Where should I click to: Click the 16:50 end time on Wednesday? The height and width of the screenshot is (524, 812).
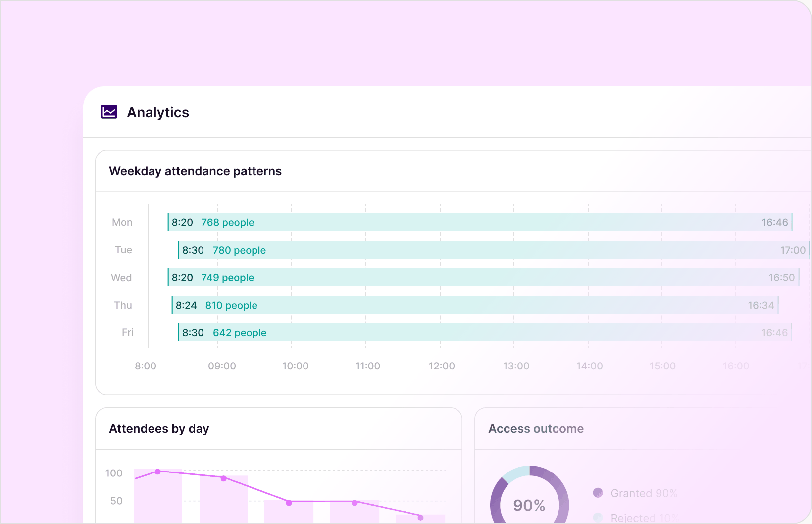(782, 278)
